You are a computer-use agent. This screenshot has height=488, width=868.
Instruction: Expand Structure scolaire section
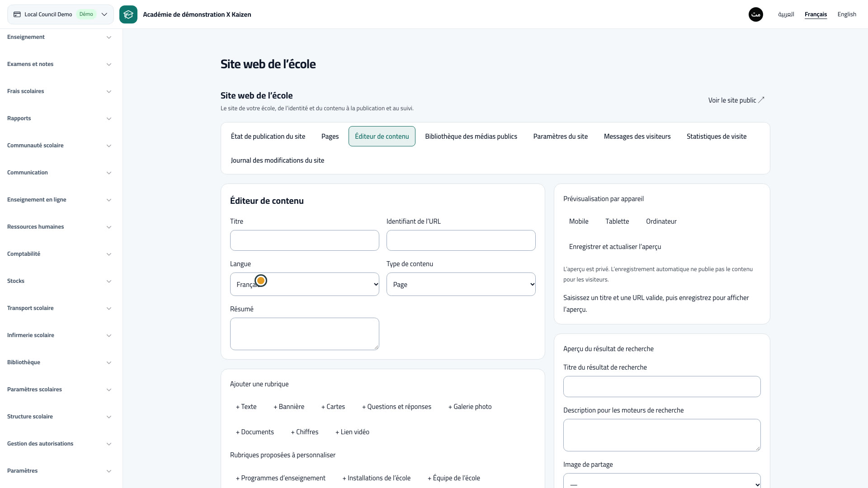coord(59,417)
